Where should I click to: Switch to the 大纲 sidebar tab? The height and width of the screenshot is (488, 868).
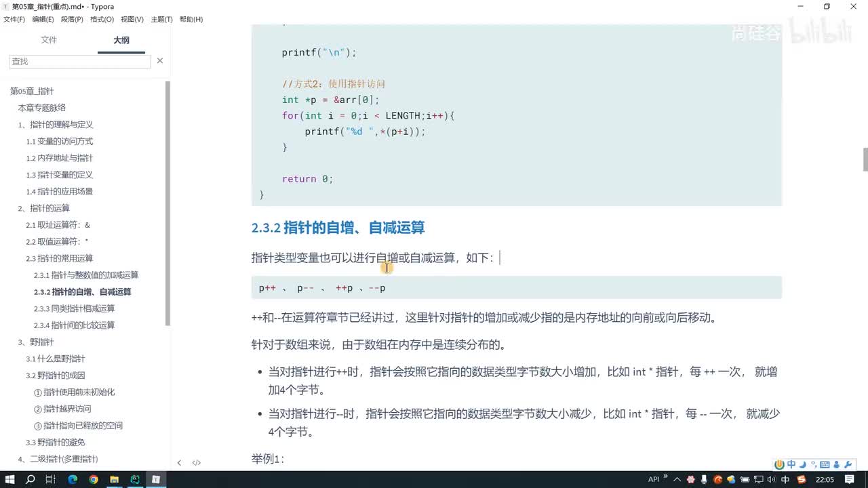(121, 40)
